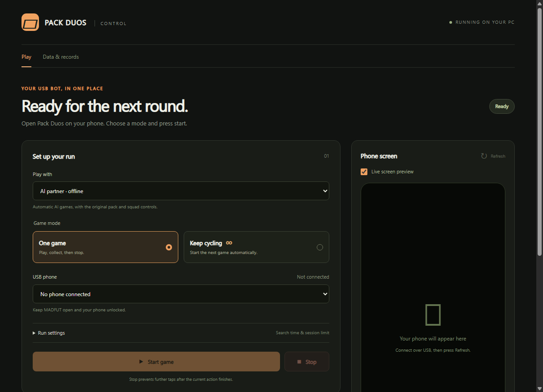Click the 'Live screen preview' label text
This screenshot has height=392, width=543.
[392, 172]
